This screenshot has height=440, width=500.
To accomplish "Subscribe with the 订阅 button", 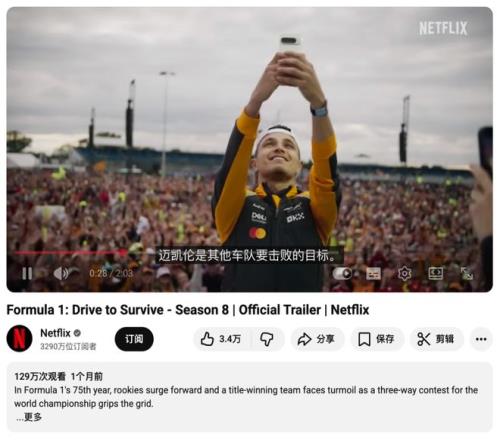I will (134, 339).
